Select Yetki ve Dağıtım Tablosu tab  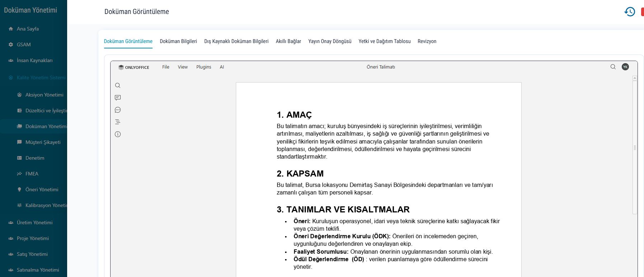(384, 41)
